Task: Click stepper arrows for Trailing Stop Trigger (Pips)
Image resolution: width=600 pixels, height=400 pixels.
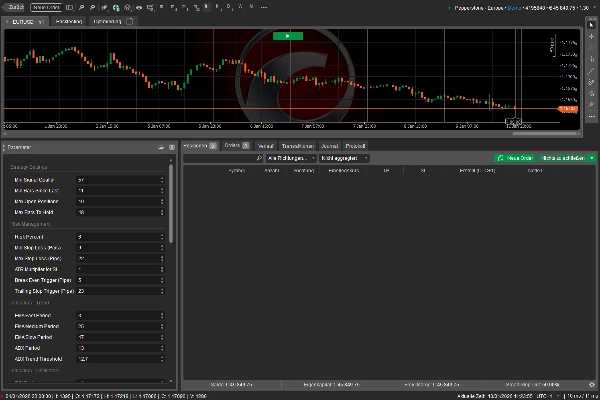Action: [x=162, y=291]
